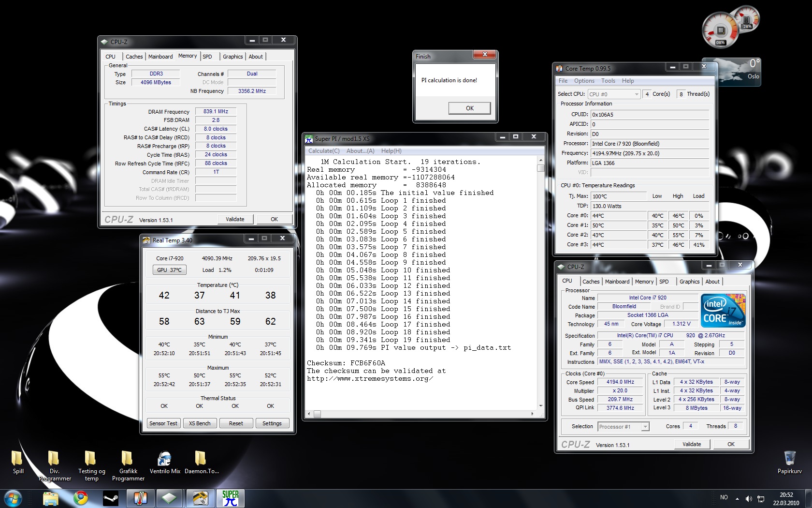The image size is (812, 508).
Task: Expand the Processor #1 selection dropdown
Action: (x=623, y=427)
